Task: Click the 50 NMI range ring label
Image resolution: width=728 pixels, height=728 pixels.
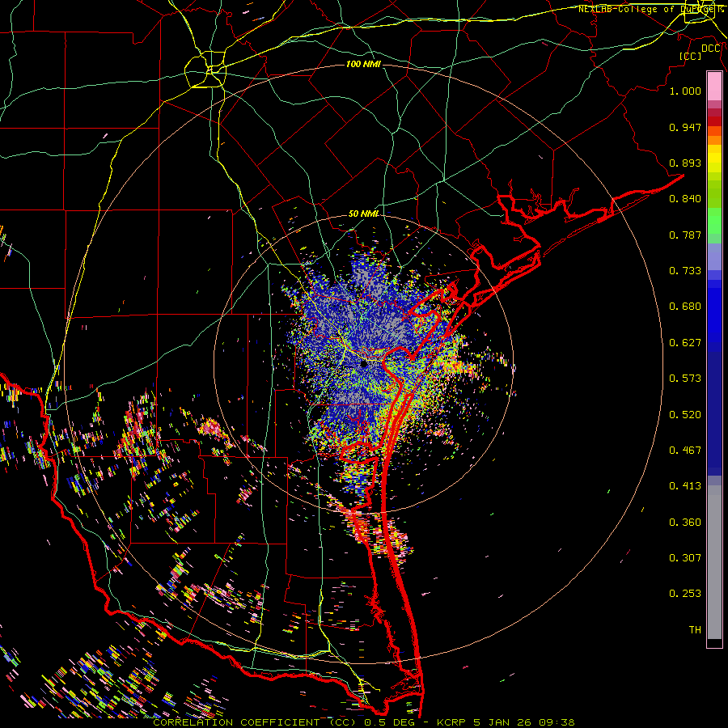Action: pyautogui.click(x=363, y=214)
